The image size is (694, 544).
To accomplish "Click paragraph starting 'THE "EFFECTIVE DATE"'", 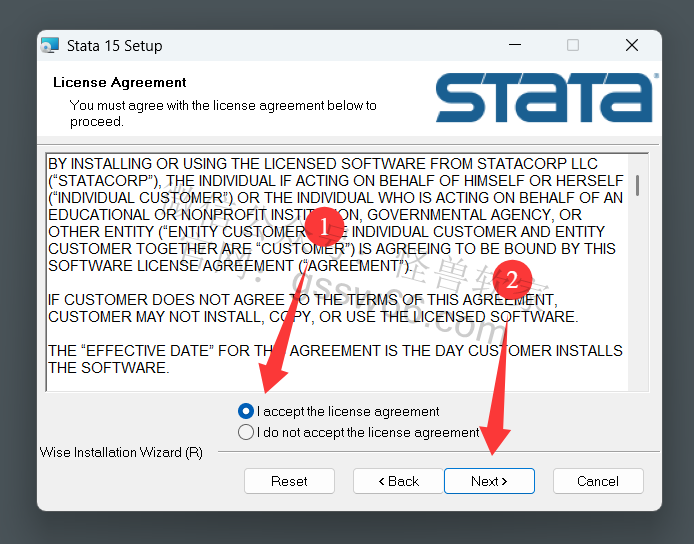I will (335, 359).
